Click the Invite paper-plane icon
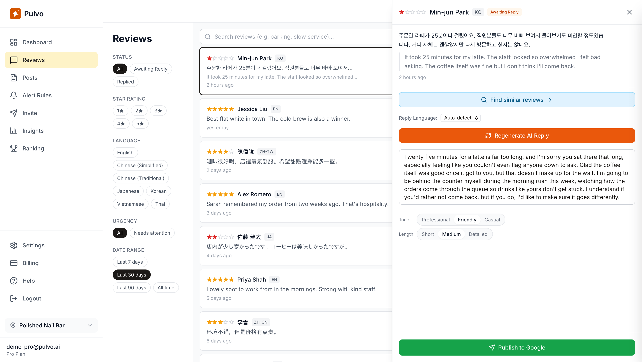The width and height of the screenshot is (644, 362). [14, 113]
